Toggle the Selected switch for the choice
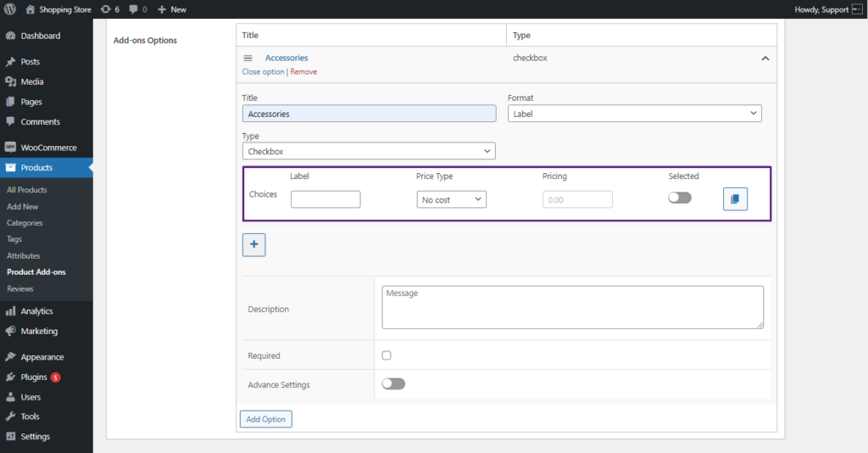The image size is (868, 453). pyautogui.click(x=680, y=198)
